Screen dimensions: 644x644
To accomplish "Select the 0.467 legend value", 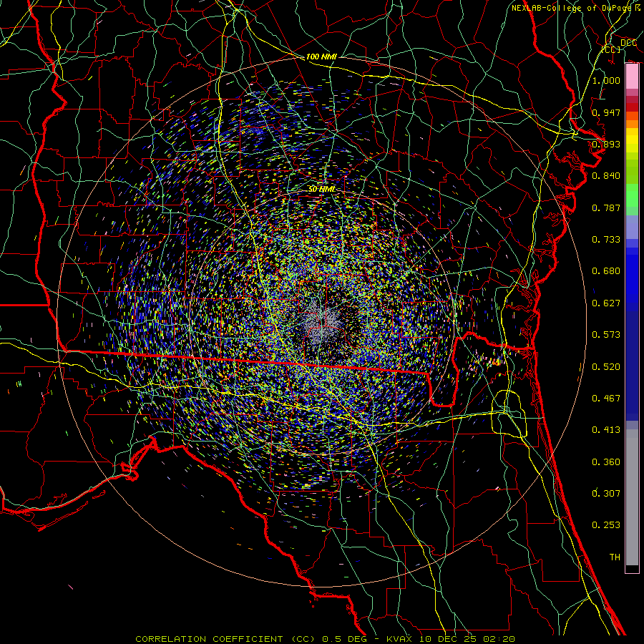I will click(606, 399).
